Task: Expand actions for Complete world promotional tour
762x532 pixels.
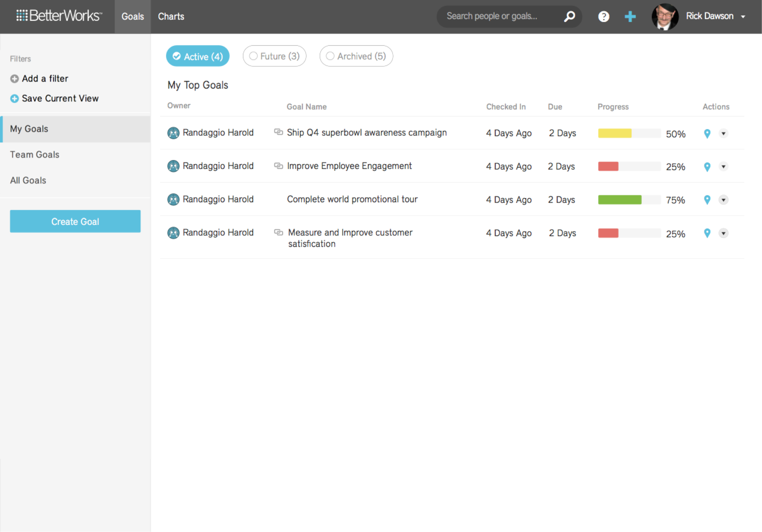Action: point(724,200)
